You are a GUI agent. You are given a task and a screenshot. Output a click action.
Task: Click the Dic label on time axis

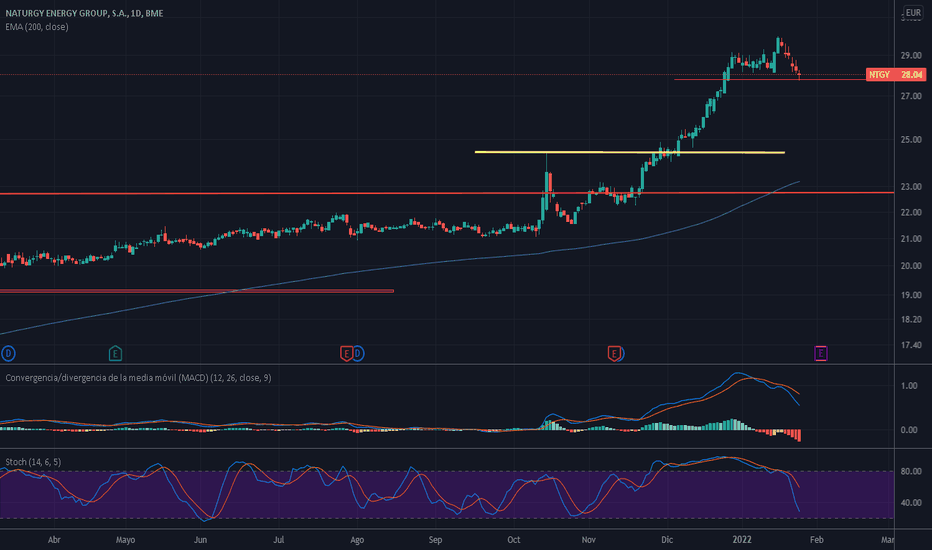pyautogui.click(x=667, y=540)
